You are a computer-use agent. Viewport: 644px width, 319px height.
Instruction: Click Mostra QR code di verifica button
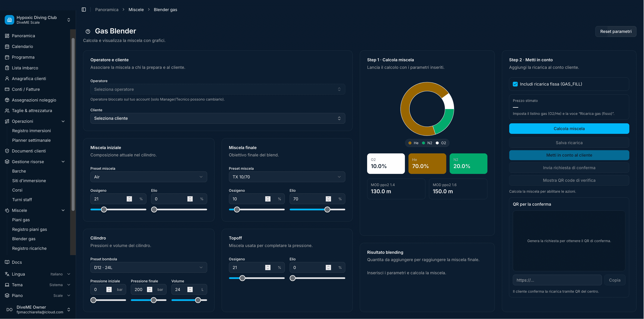(569, 180)
